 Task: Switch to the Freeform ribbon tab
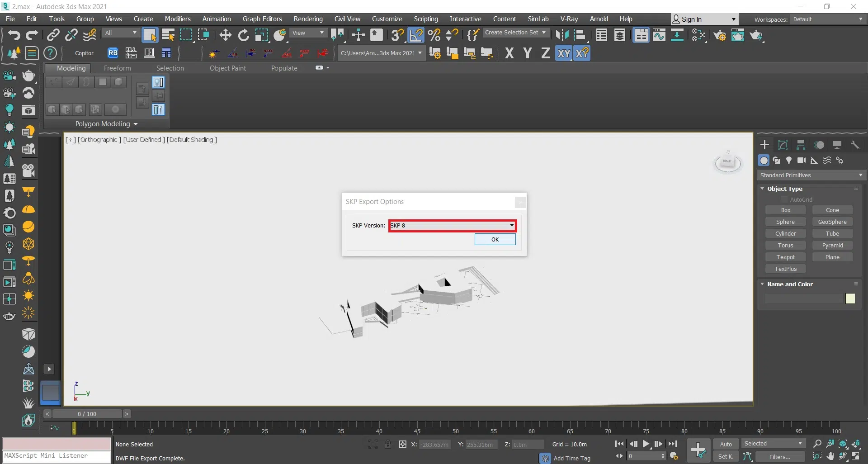click(x=117, y=68)
